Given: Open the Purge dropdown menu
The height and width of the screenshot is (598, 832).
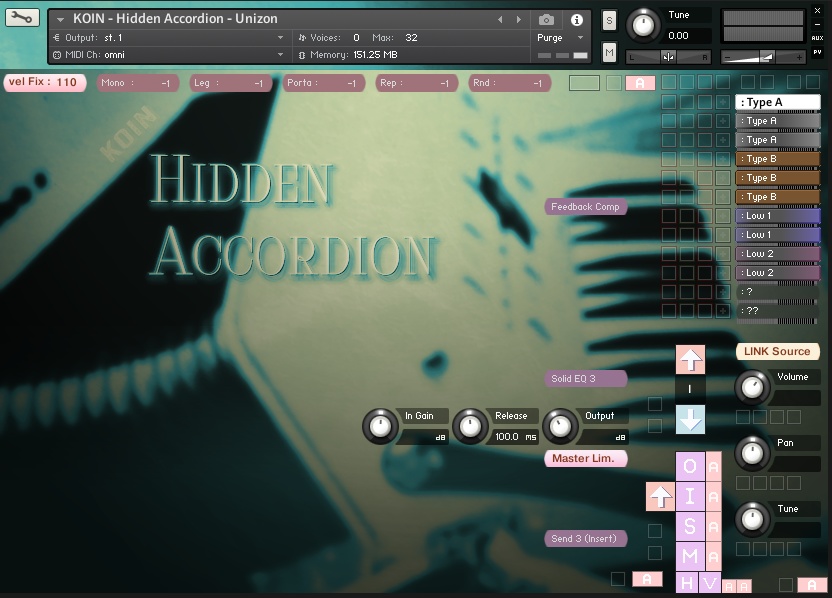Looking at the screenshot, I should pos(560,38).
